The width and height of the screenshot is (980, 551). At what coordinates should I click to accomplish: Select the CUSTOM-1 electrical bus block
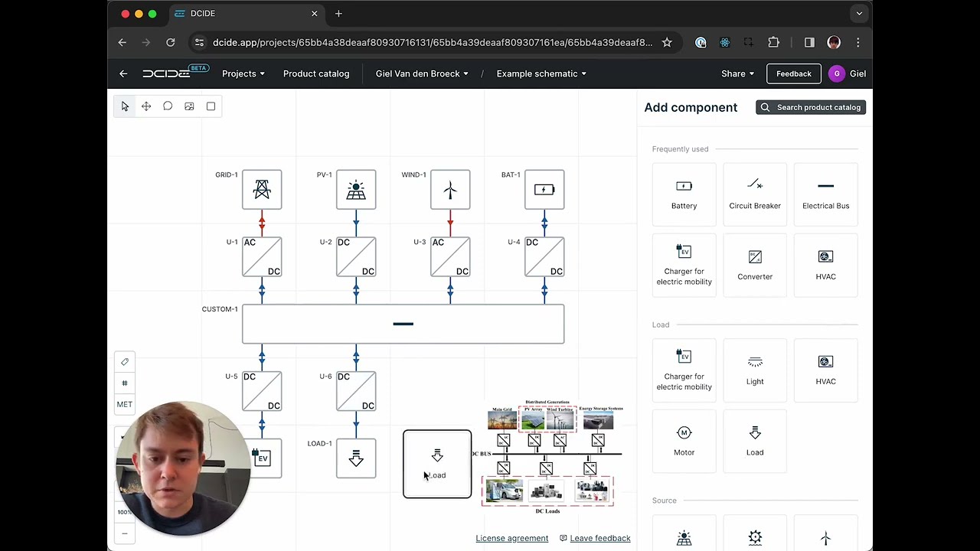[403, 324]
